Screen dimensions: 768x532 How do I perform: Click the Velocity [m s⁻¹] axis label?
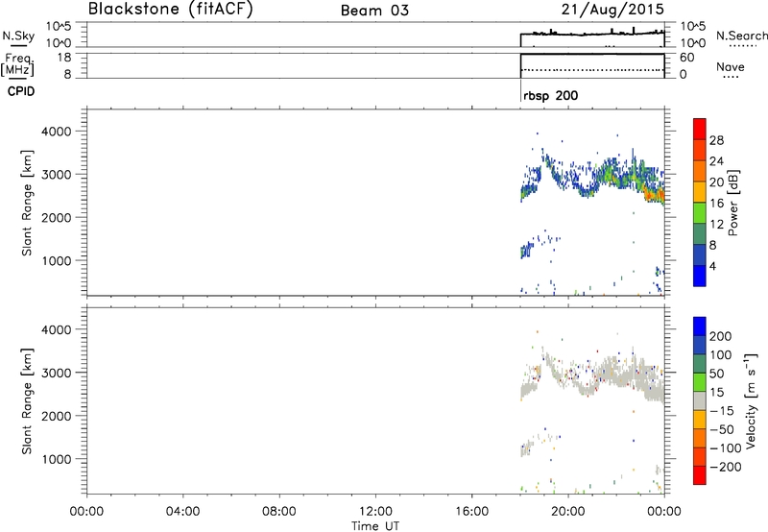[751, 400]
